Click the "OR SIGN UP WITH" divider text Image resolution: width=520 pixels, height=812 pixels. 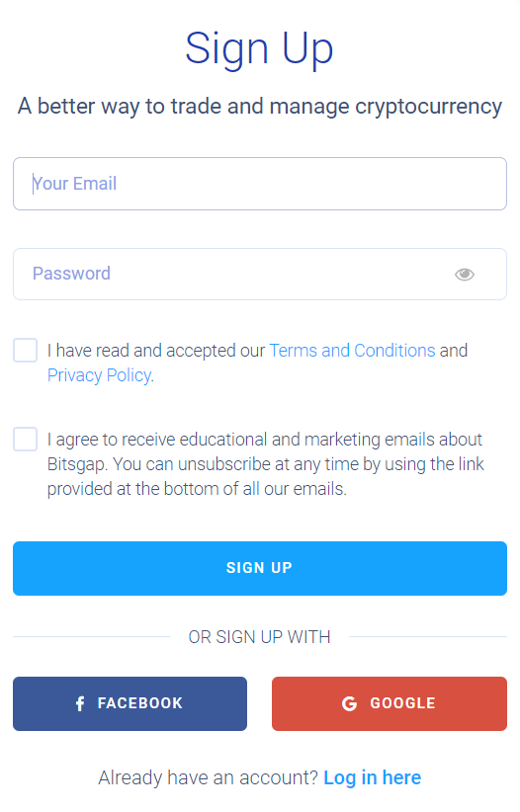pyautogui.click(x=259, y=636)
